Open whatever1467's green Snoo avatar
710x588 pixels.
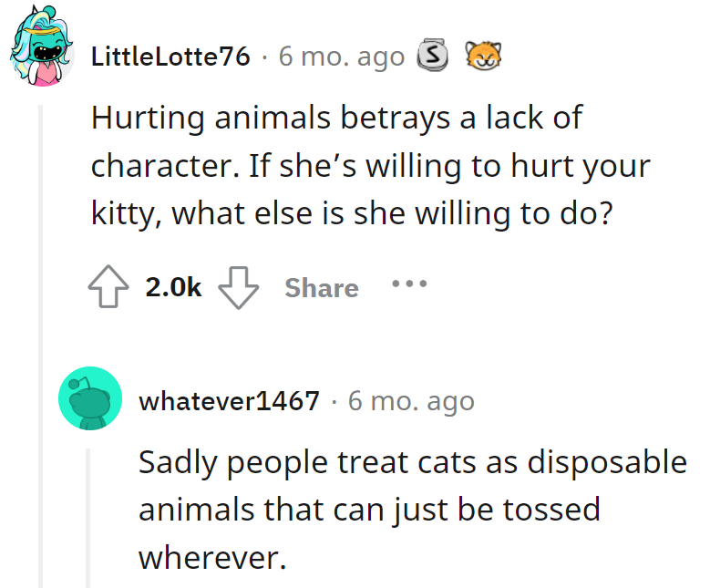point(90,398)
